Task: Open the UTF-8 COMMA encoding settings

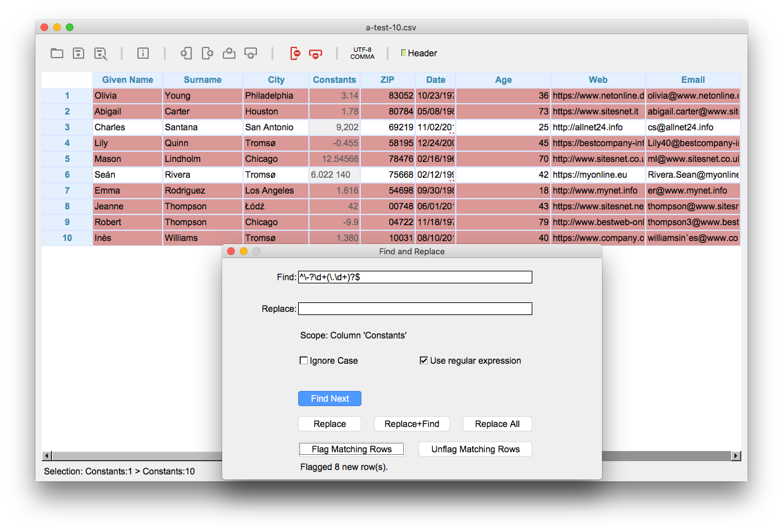Action: click(x=362, y=53)
